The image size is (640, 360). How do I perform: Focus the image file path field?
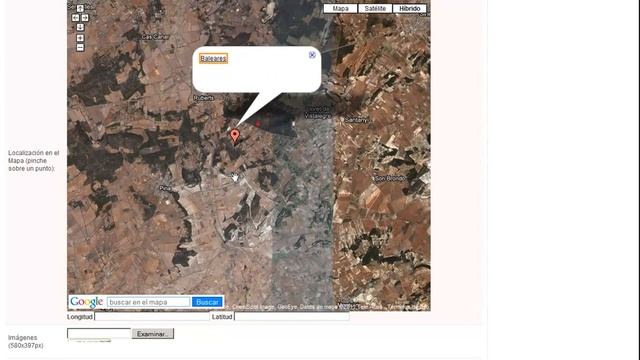click(x=99, y=333)
